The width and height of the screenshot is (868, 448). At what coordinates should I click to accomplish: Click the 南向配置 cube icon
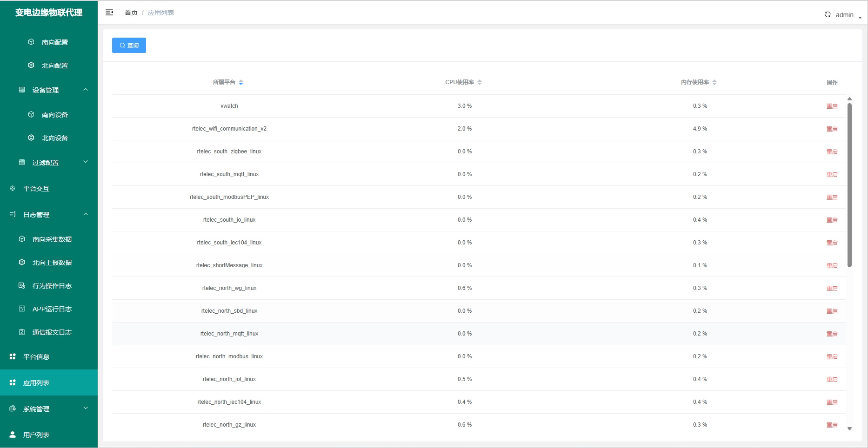(x=31, y=42)
